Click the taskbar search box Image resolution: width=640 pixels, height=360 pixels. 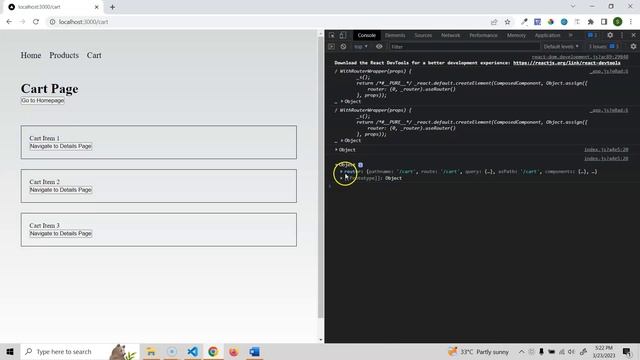click(79, 351)
